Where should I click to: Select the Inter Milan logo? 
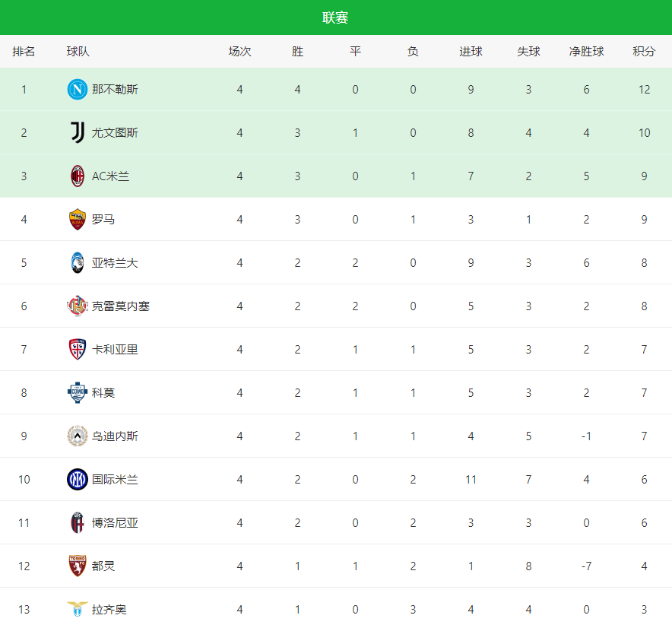(x=78, y=480)
